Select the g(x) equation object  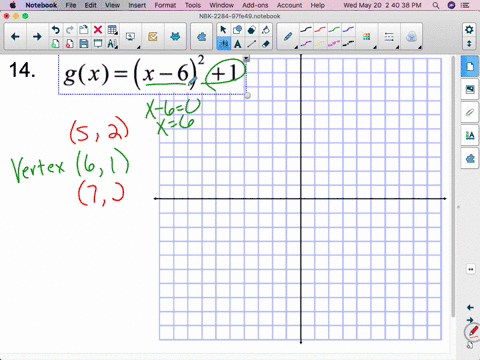click(x=152, y=75)
